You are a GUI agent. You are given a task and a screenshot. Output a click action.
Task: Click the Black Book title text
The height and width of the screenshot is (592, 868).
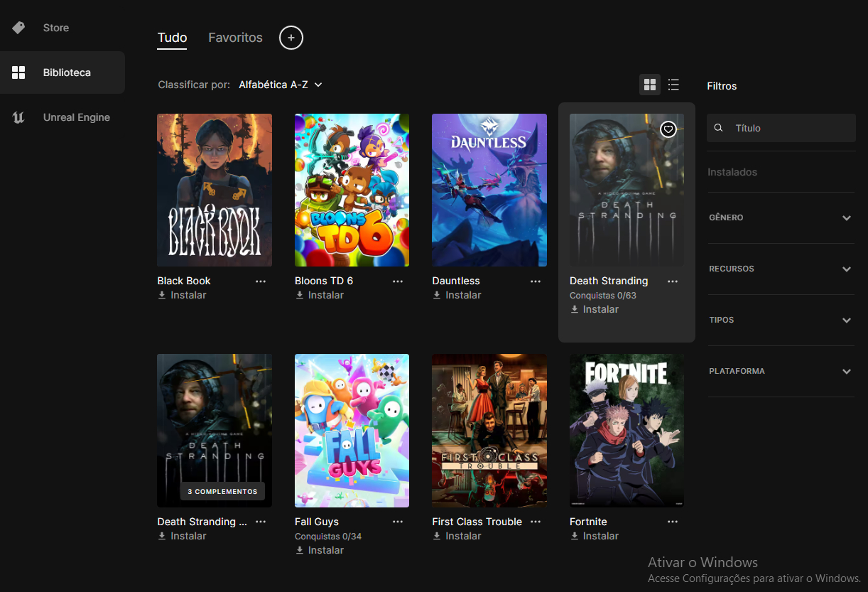(184, 281)
